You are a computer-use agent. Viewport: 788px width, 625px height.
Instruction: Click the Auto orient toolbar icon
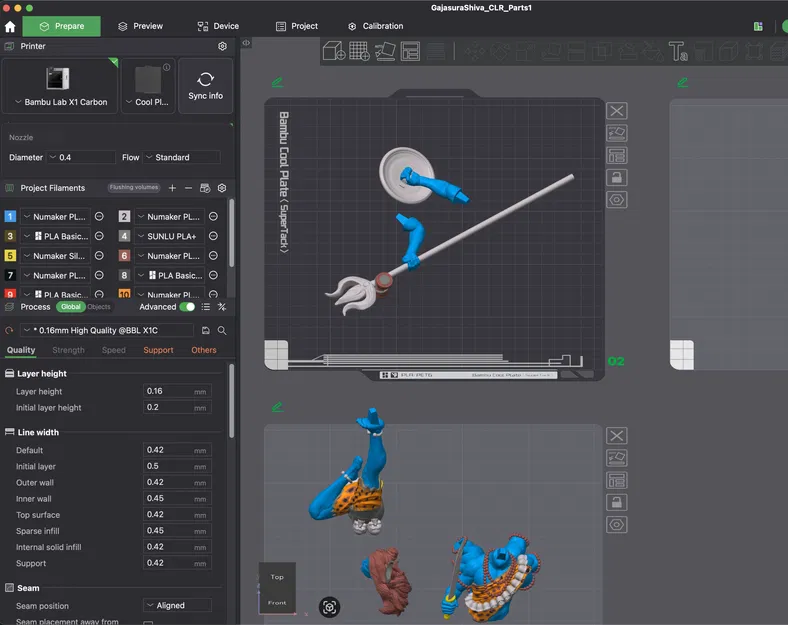point(385,51)
